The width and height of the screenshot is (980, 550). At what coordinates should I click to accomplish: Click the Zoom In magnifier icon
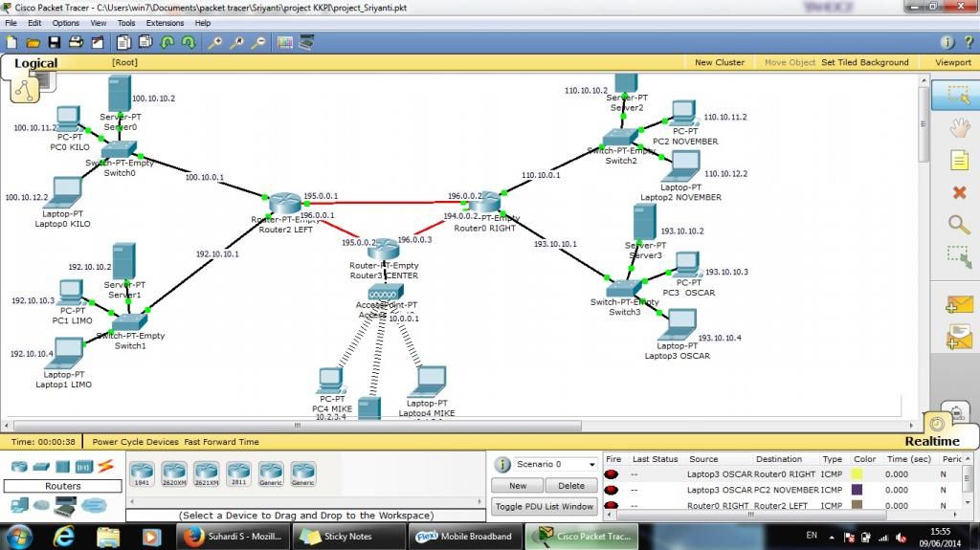216,42
